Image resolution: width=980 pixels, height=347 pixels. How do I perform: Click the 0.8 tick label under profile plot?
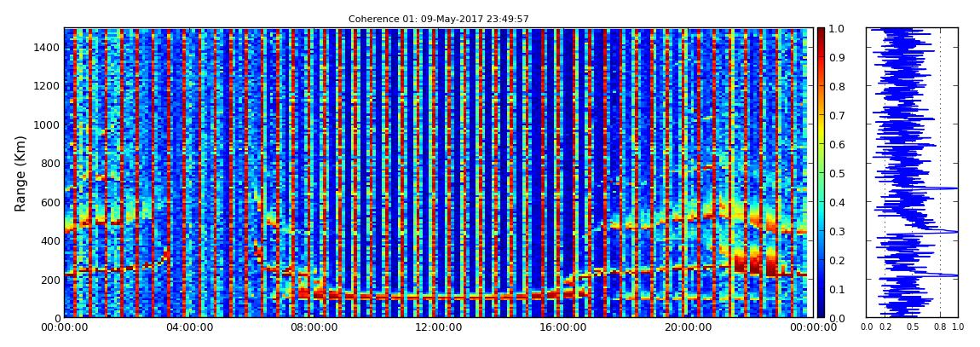940,327
